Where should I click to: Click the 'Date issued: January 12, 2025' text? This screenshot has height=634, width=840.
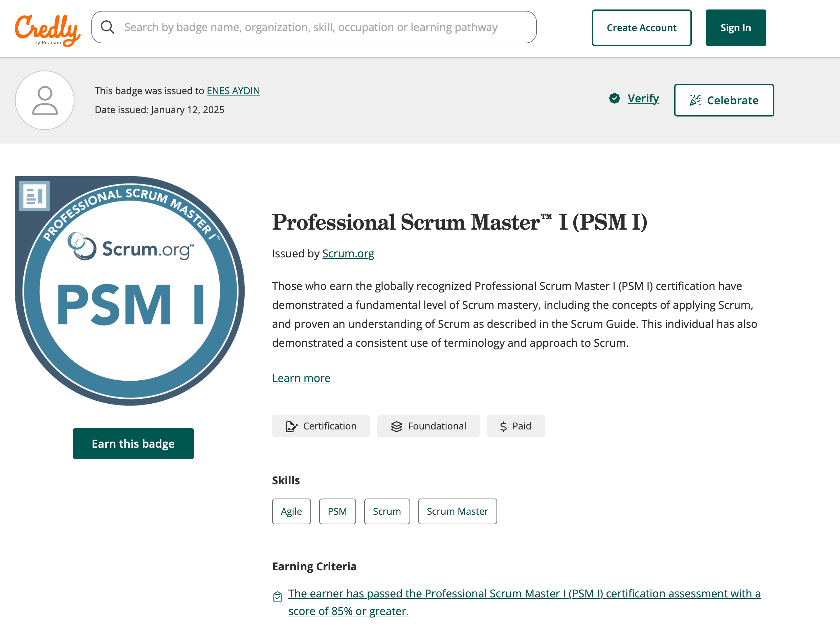pos(159,110)
